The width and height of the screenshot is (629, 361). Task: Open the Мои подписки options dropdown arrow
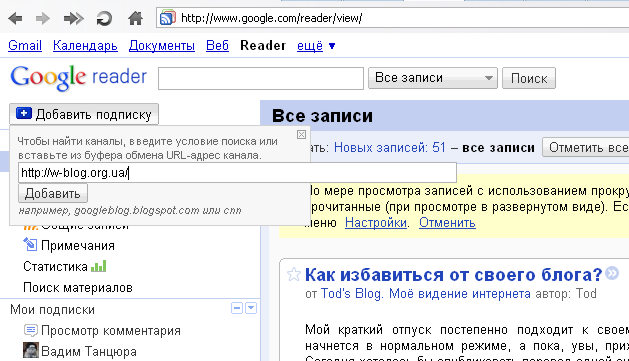pos(251,308)
